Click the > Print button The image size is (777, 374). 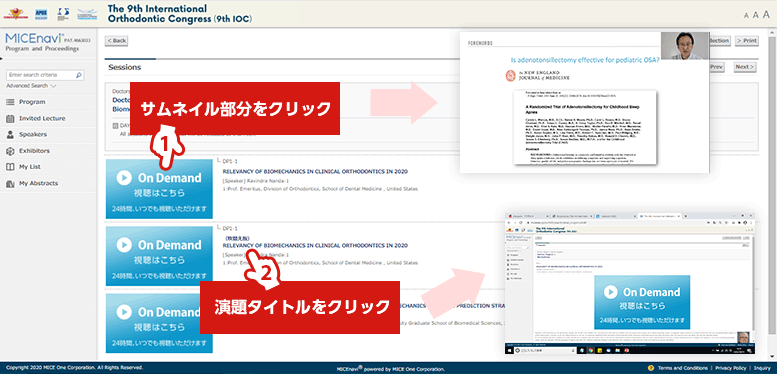[x=746, y=41]
